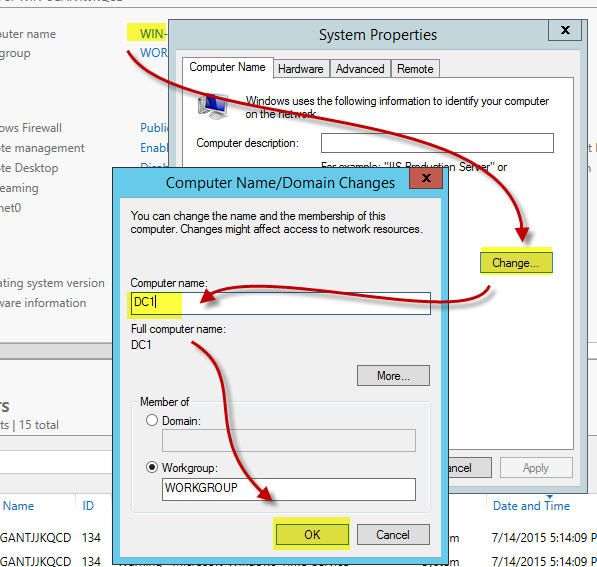Viewport: 597px width, 567px height.
Task: Click OK in Computer Name/Domain Changes
Action: (312, 534)
